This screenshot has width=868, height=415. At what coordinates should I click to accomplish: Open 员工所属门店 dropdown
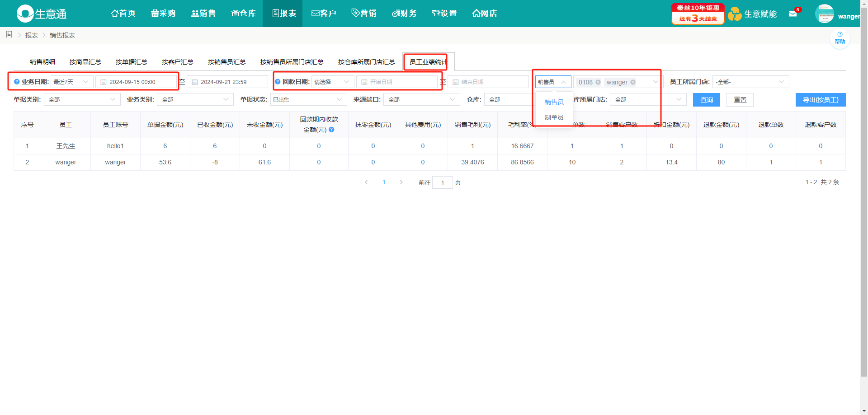(750, 82)
